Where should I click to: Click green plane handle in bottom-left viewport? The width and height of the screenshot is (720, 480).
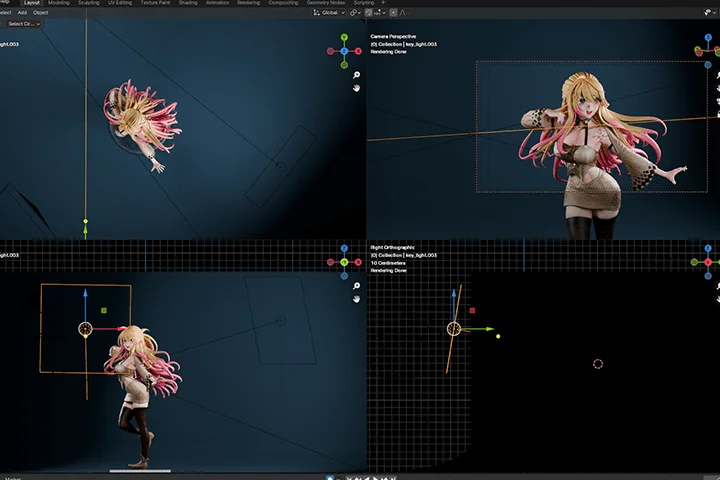pyautogui.click(x=104, y=311)
